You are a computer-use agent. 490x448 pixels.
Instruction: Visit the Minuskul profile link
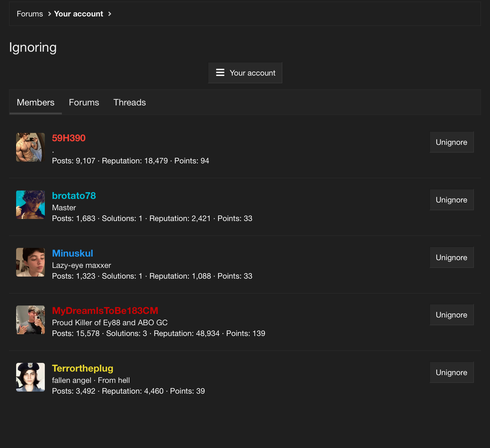coord(73,253)
